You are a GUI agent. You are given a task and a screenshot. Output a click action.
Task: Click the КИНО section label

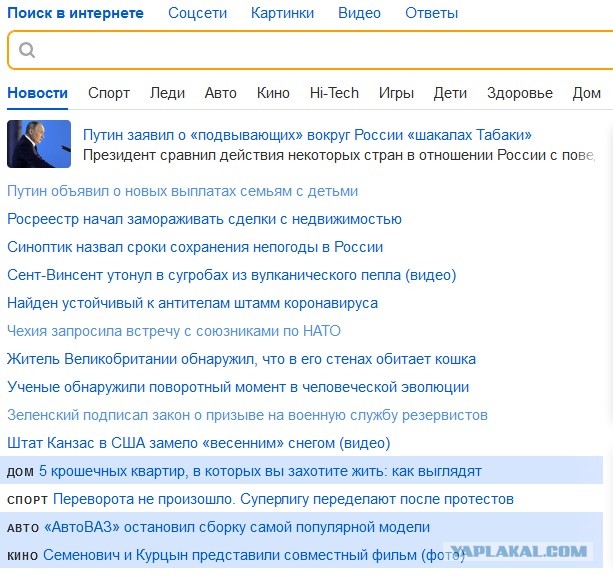[23, 556]
